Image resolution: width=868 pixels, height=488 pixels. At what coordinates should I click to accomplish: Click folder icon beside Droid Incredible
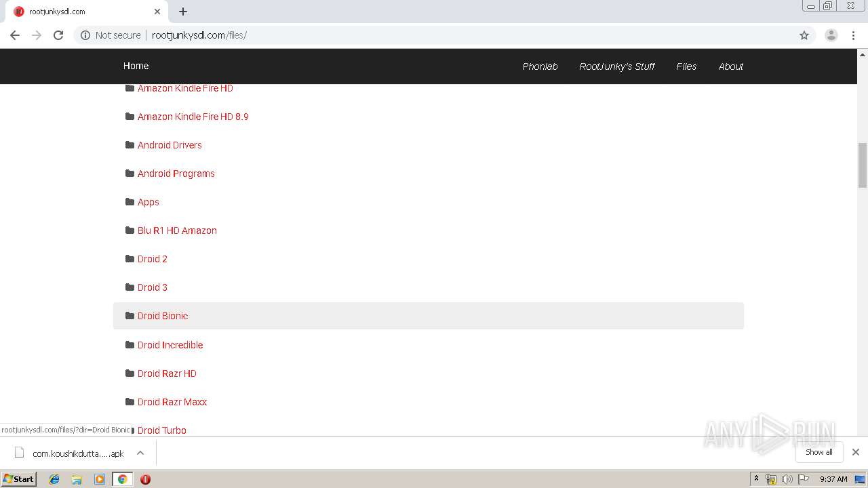click(130, 344)
